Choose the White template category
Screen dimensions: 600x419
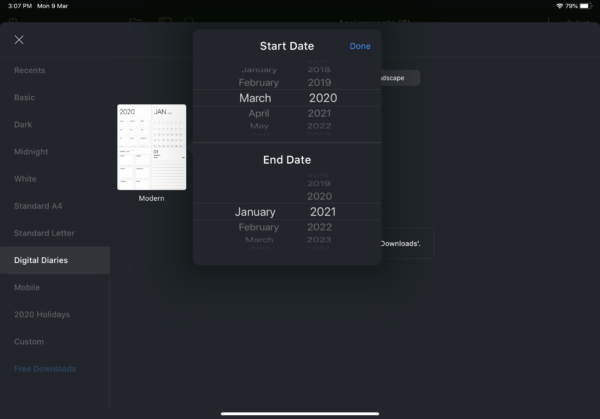pos(25,179)
